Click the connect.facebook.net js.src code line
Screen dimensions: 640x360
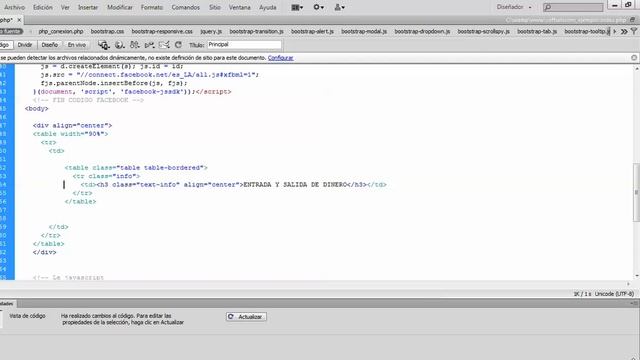149,75
